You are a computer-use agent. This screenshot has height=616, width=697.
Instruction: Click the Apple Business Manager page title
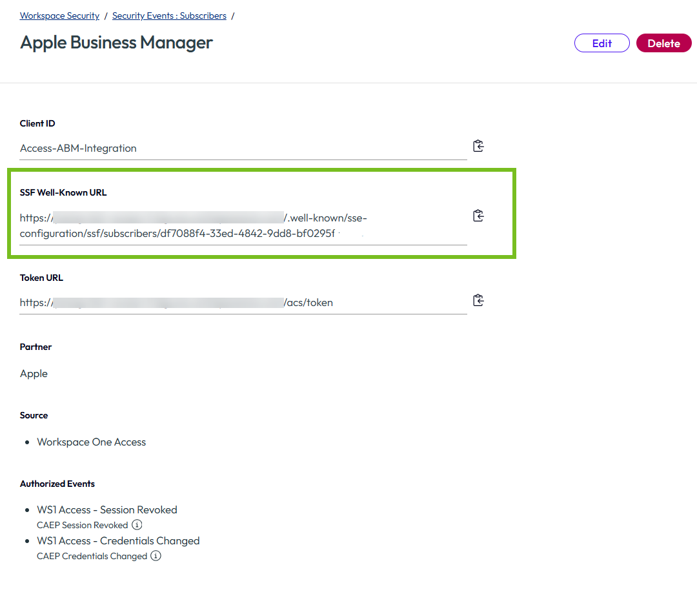[x=116, y=43]
